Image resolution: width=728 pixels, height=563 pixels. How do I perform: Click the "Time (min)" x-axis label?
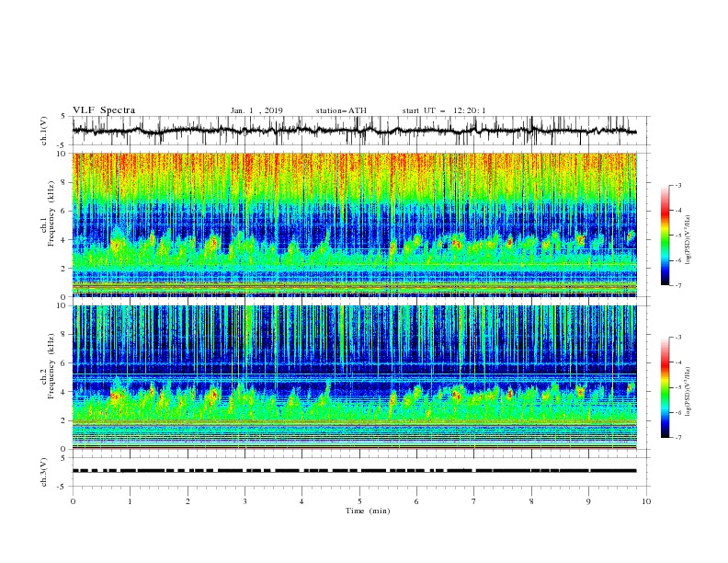(368, 511)
